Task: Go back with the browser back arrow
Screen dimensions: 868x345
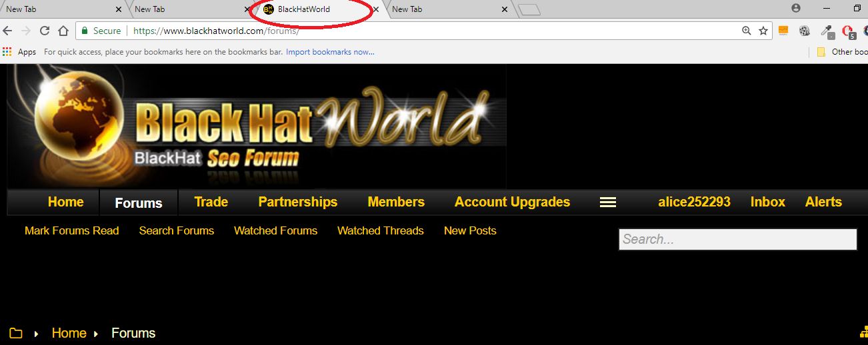Action: pos(8,31)
